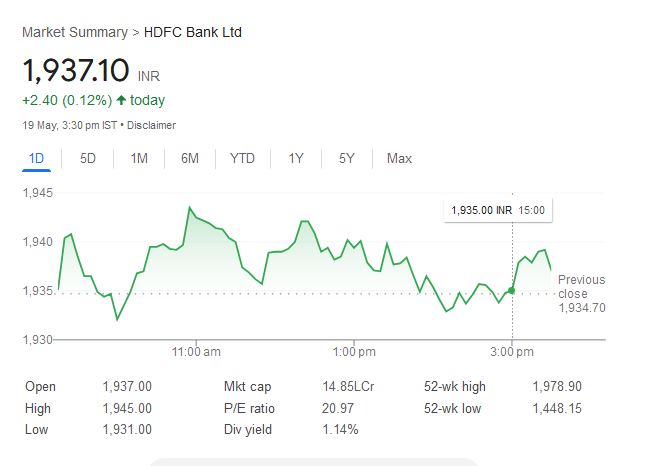
Task: Select the 1D time range tab
Action: point(36,159)
